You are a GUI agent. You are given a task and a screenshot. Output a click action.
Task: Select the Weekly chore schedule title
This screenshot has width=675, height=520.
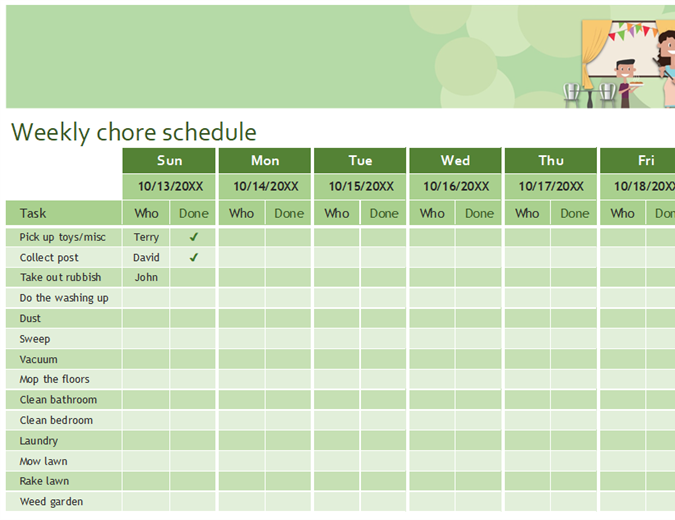click(x=133, y=132)
